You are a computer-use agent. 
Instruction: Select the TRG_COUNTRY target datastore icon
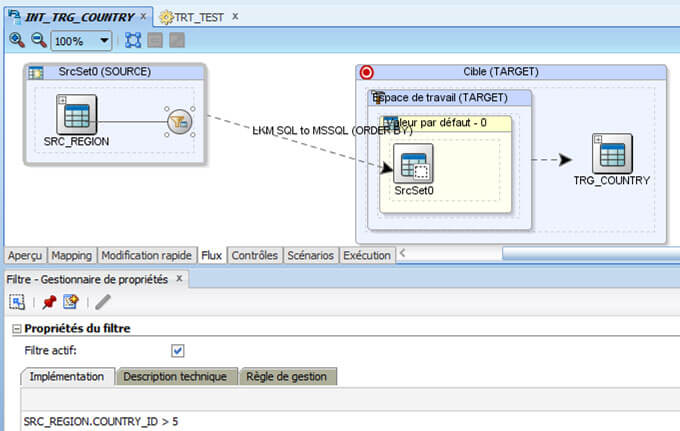612,153
